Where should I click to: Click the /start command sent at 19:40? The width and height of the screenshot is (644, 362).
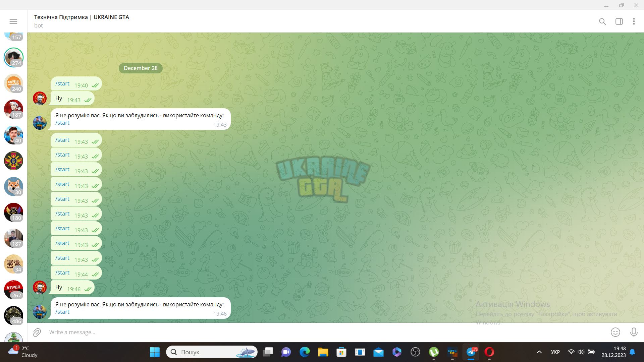pyautogui.click(x=62, y=83)
